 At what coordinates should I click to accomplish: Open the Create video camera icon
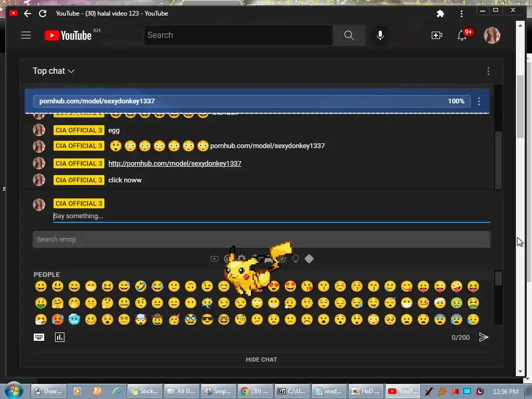coord(436,35)
